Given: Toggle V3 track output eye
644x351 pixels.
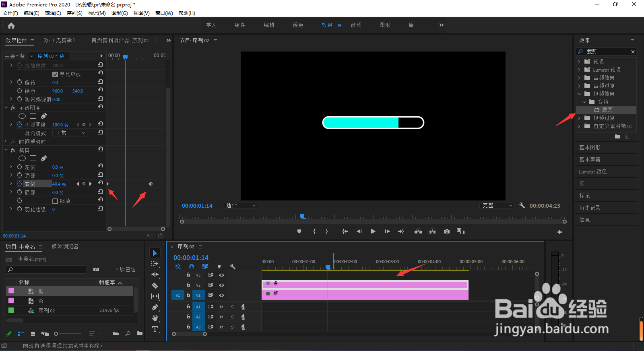Looking at the screenshot, I should pos(221,275).
